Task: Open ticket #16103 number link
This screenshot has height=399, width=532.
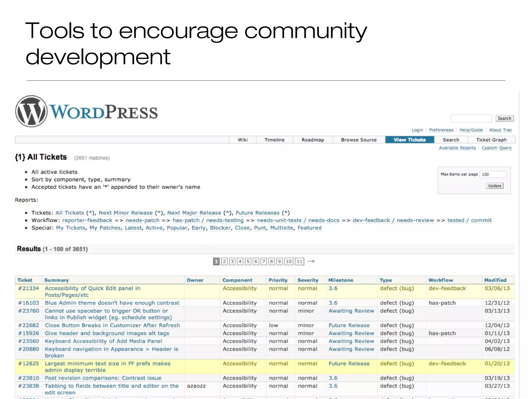Action: pos(29,303)
